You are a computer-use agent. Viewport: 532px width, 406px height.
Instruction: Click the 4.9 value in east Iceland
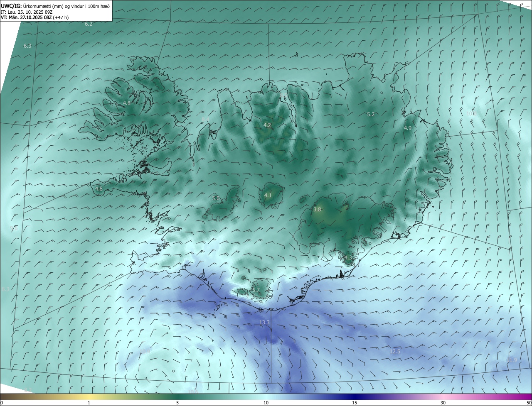click(407, 128)
